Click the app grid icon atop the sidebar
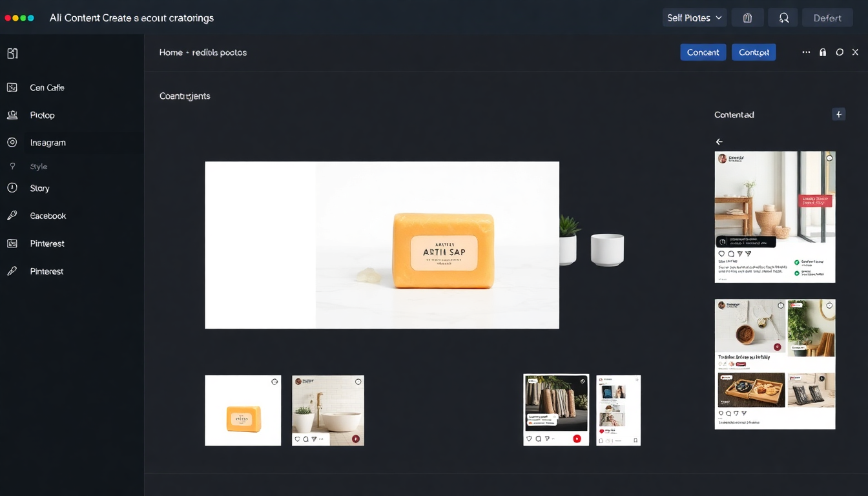Image resolution: width=868 pixels, height=496 pixels. coord(12,53)
